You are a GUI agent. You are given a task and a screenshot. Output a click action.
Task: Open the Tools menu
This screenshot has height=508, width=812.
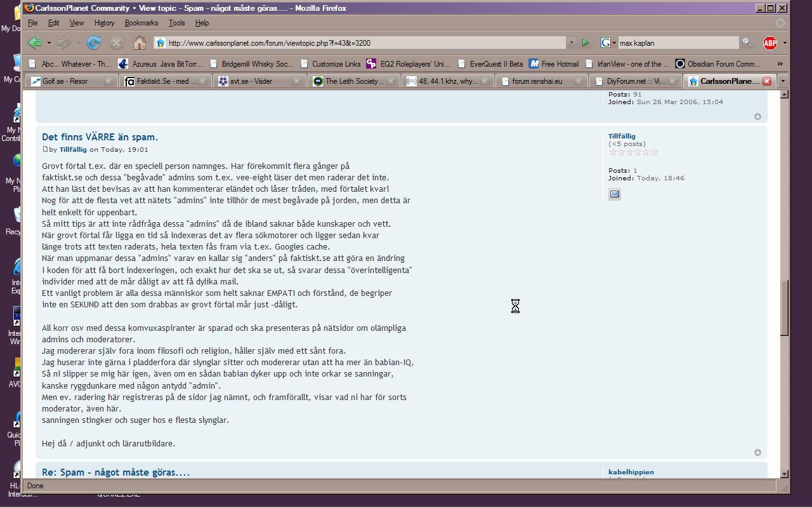[x=176, y=23]
